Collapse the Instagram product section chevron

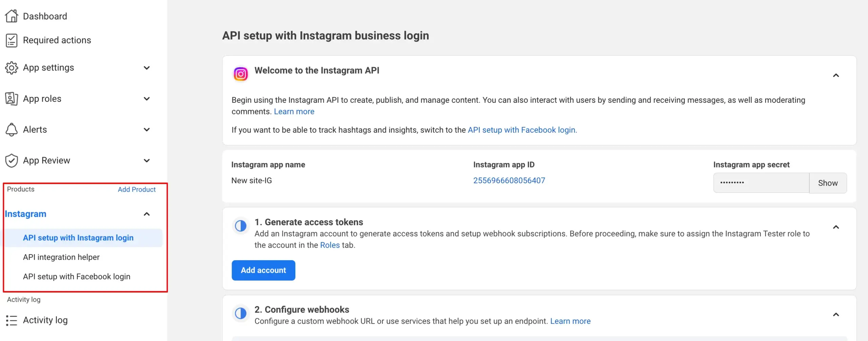coord(147,214)
